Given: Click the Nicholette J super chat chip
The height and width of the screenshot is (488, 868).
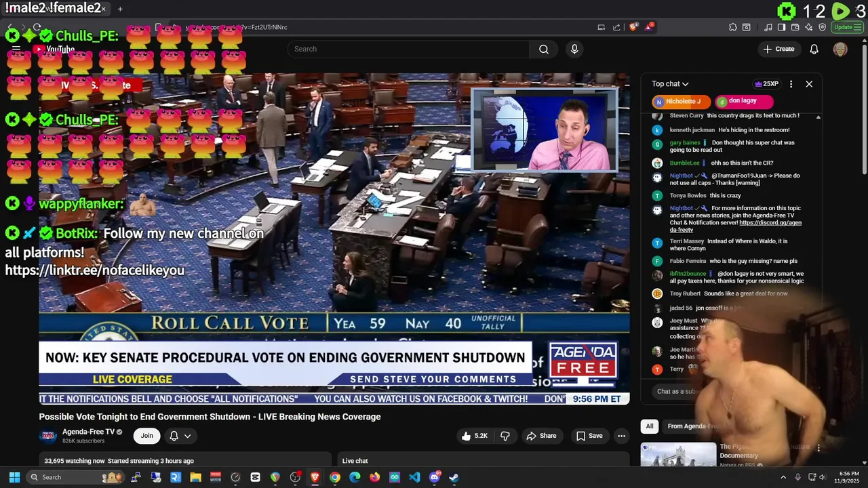Looking at the screenshot, I should [681, 102].
